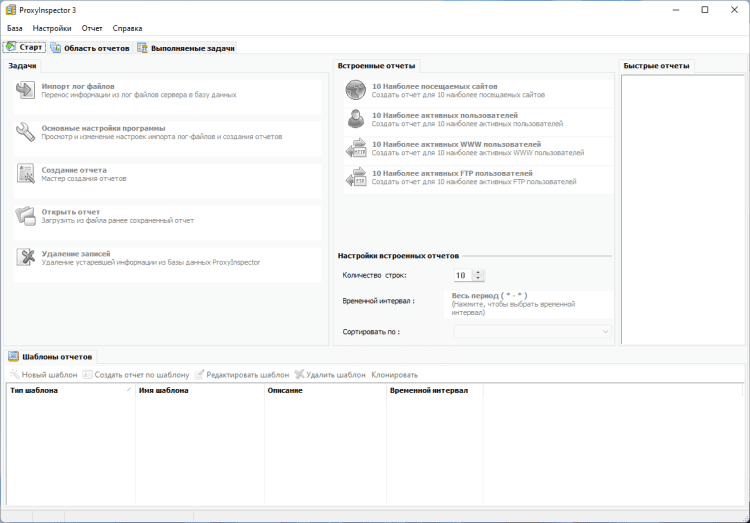The image size is (750, 523).
Task: Increase the Количество строк value
Action: point(478,272)
